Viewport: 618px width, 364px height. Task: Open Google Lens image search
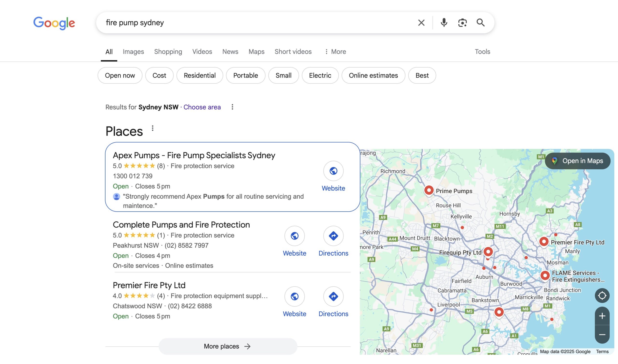coord(462,22)
